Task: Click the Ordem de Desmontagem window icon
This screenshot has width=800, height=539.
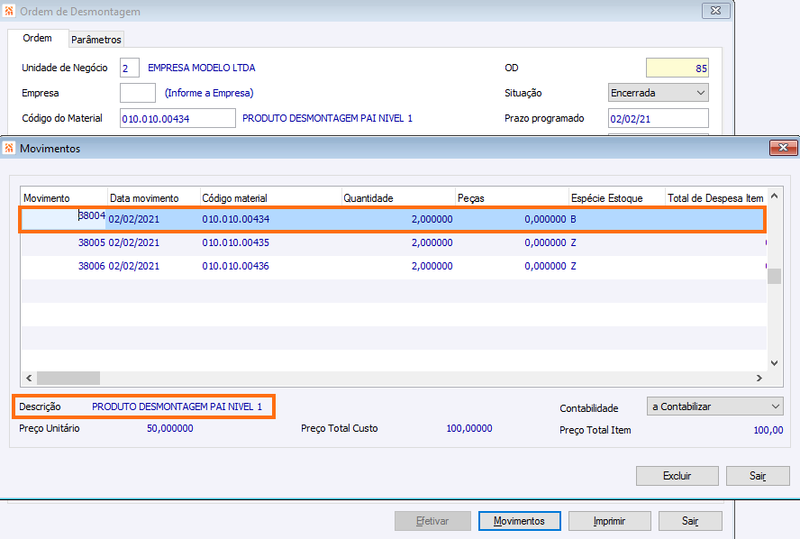Action: (10, 11)
